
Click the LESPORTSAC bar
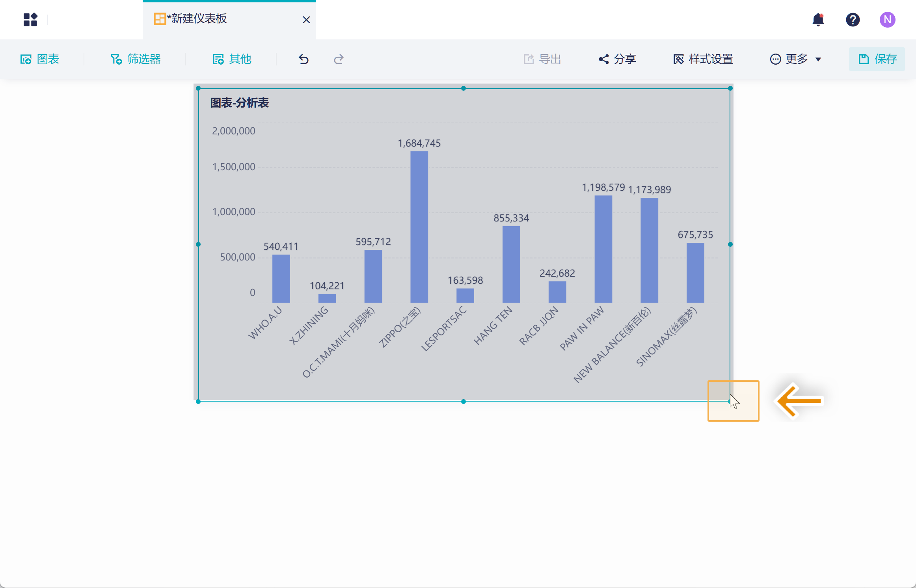click(x=465, y=296)
